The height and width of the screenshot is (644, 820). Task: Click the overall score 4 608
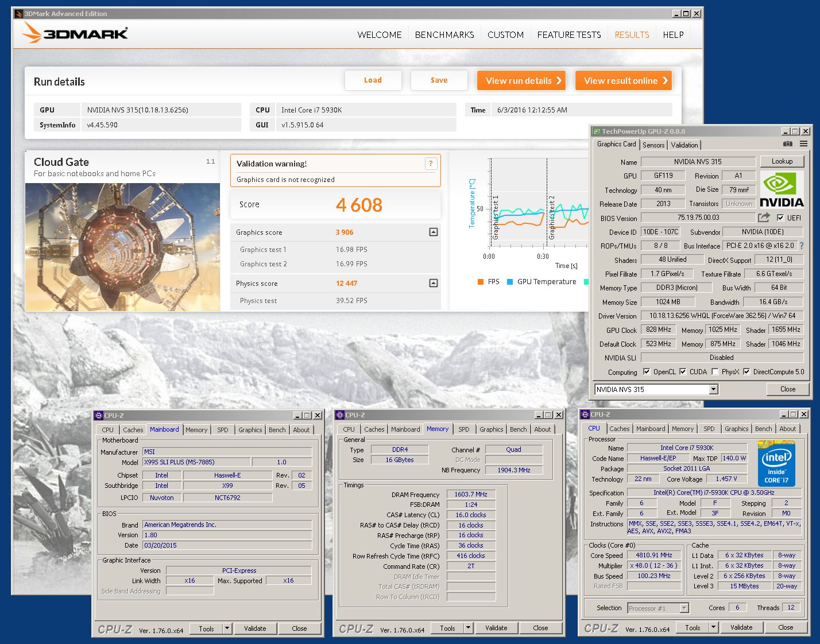[x=359, y=205]
